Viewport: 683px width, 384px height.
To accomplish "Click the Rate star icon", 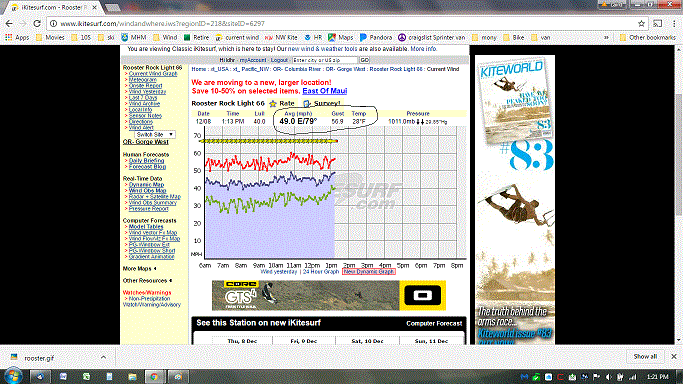I will [273, 104].
